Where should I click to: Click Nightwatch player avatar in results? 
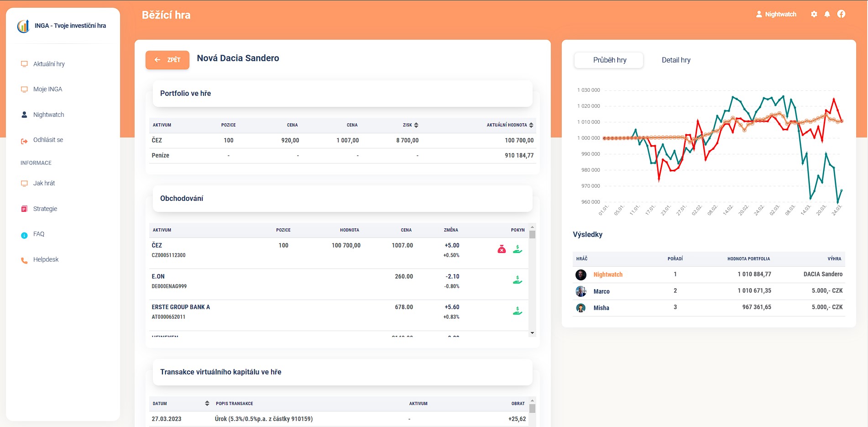point(581,274)
